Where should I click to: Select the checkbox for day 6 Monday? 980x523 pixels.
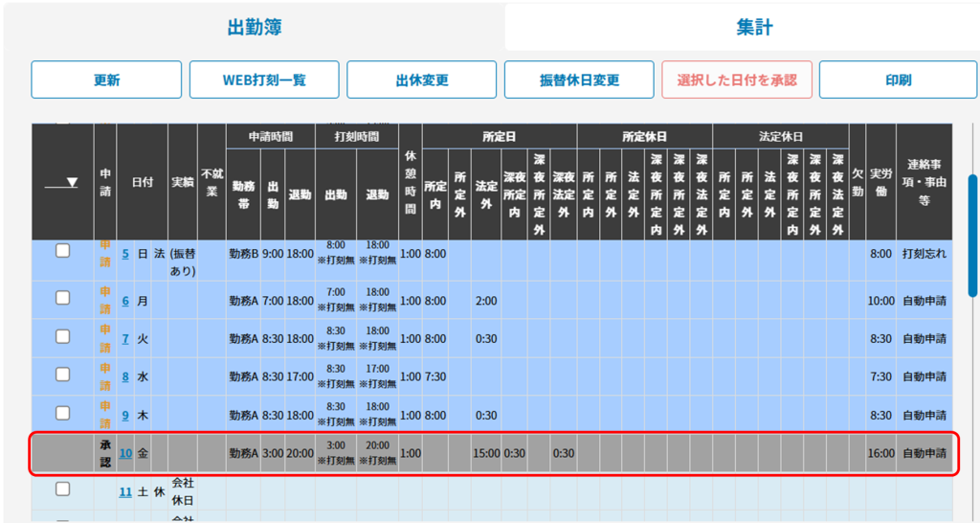click(62, 298)
